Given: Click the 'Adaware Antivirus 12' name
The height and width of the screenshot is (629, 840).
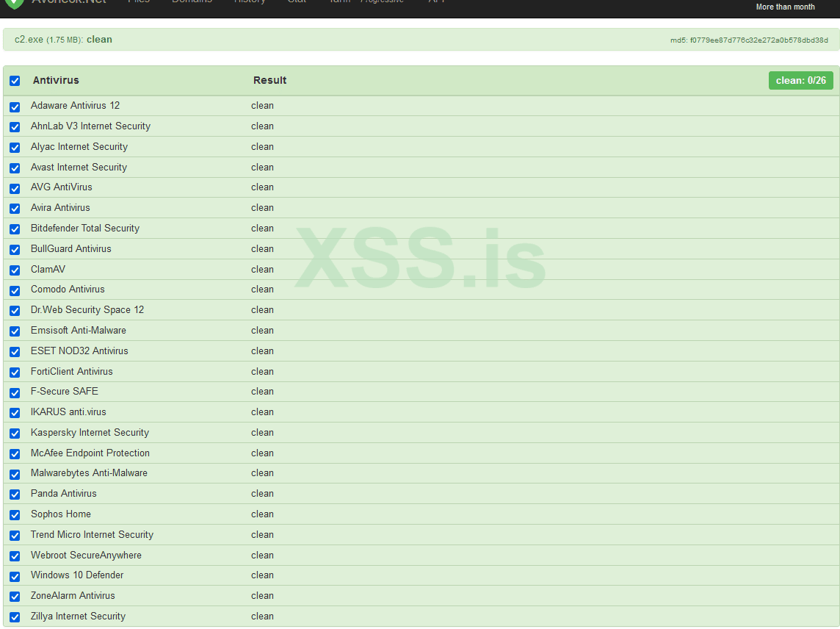Looking at the screenshot, I should click(x=75, y=106).
